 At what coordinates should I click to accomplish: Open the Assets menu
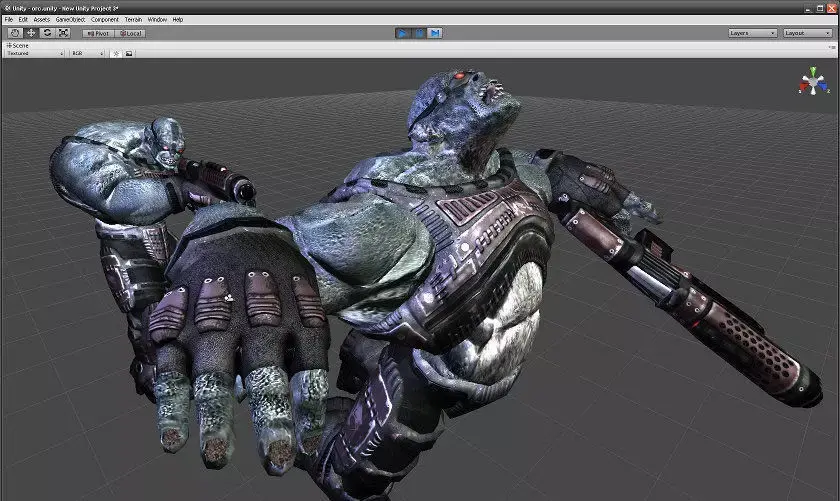point(41,19)
